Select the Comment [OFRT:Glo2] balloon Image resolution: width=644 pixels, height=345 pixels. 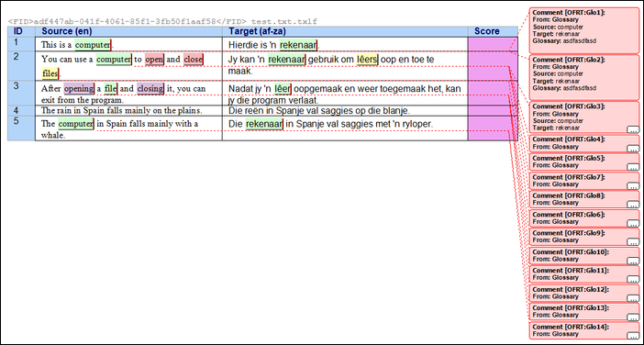point(584,77)
